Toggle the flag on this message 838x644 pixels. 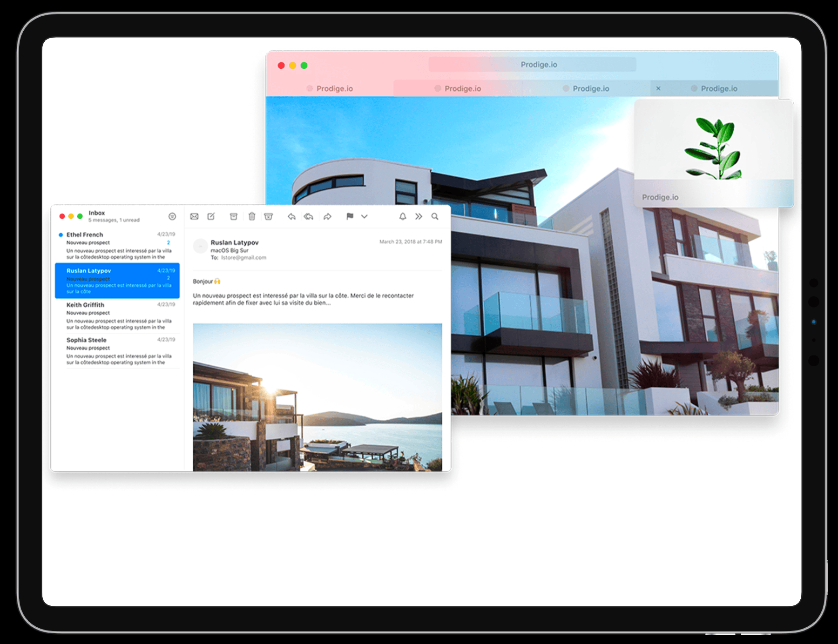pyautogui.click(x=350, y=216)
